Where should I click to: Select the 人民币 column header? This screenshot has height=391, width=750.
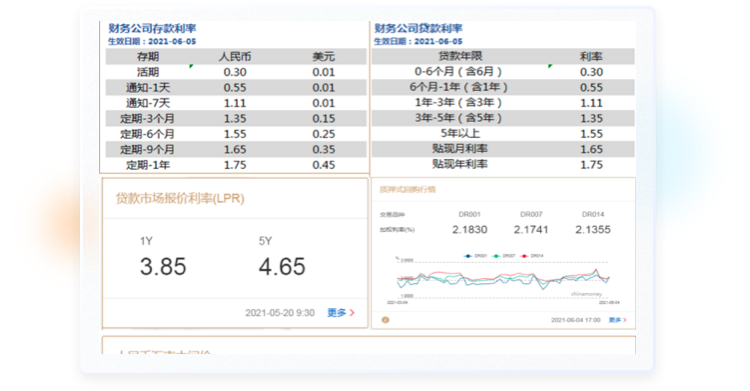[235, 56]
